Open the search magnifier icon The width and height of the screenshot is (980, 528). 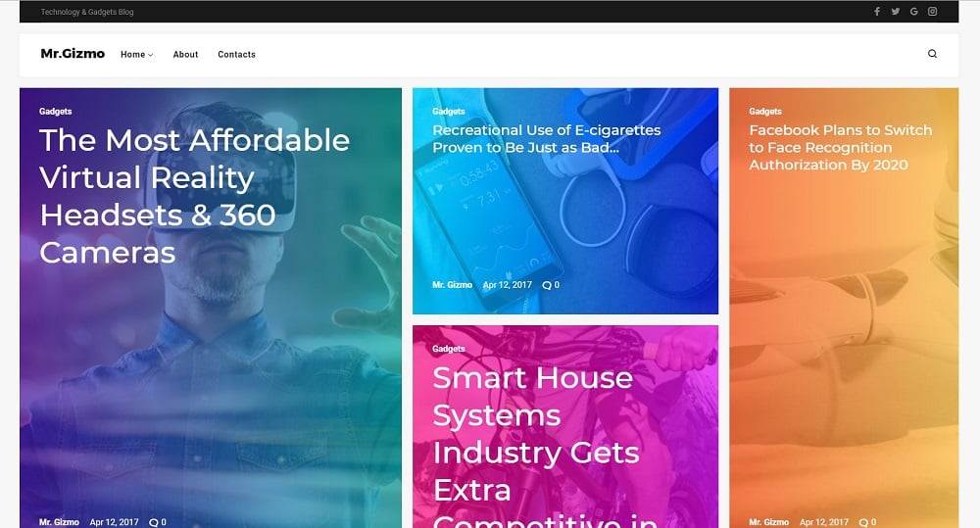tap(933, 54)
